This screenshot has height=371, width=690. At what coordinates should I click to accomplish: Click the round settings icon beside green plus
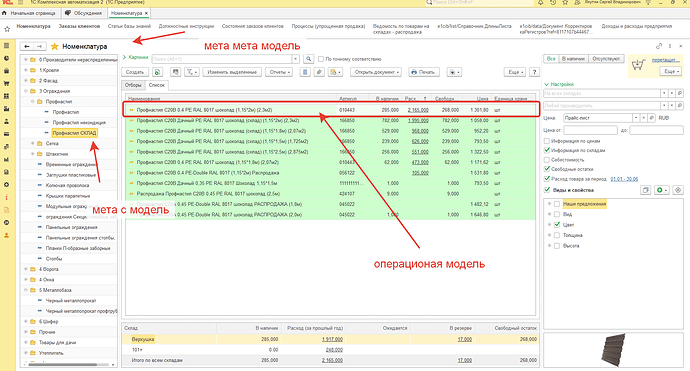[x=678, y=190]
